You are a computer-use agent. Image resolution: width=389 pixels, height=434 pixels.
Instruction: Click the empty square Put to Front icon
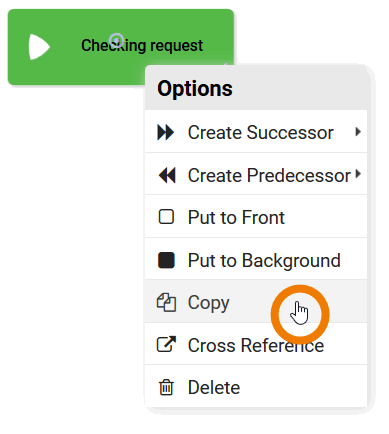(x=166, y=217)
